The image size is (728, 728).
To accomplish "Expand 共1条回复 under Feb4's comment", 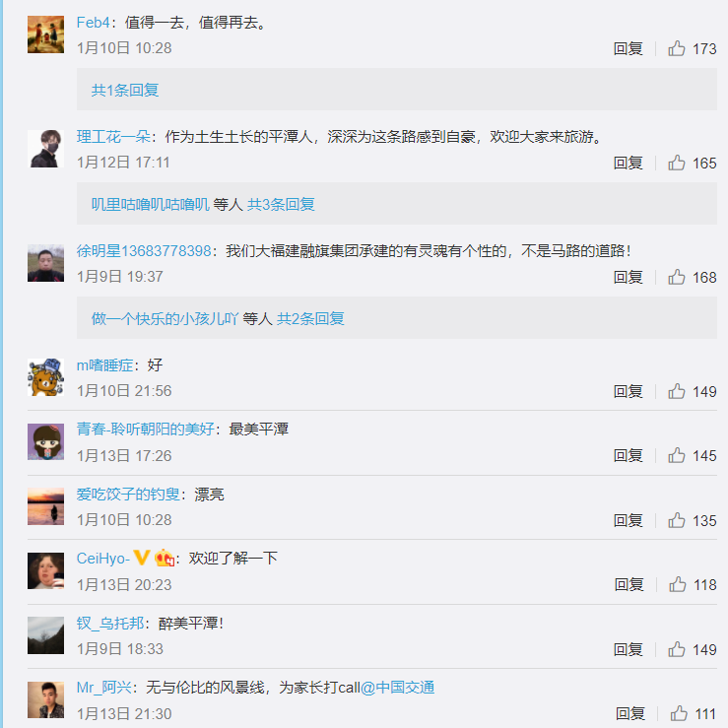I will coord(125,90).
